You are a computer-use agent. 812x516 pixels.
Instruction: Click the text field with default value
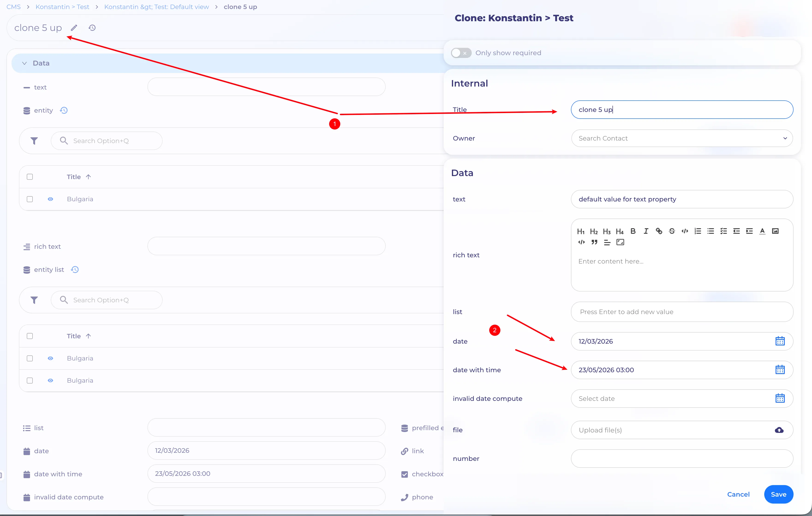click(682, 199)
